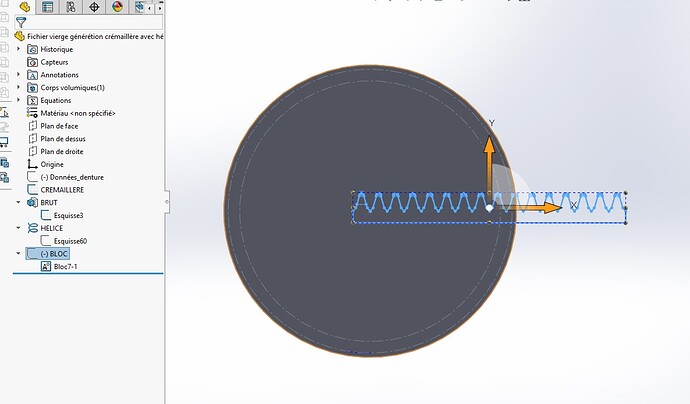
Task: Click the Esquisse3 sketch icon
Action: point(46,215)
